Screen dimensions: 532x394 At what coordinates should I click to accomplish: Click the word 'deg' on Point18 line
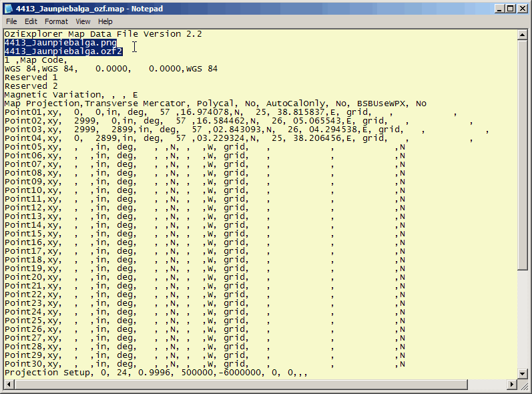click(125, 260)
